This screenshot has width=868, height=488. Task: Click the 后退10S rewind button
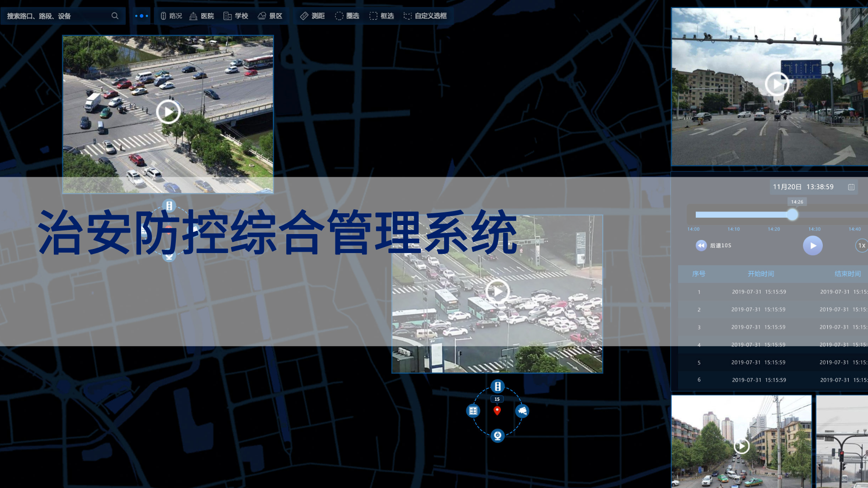pos(701,245)
